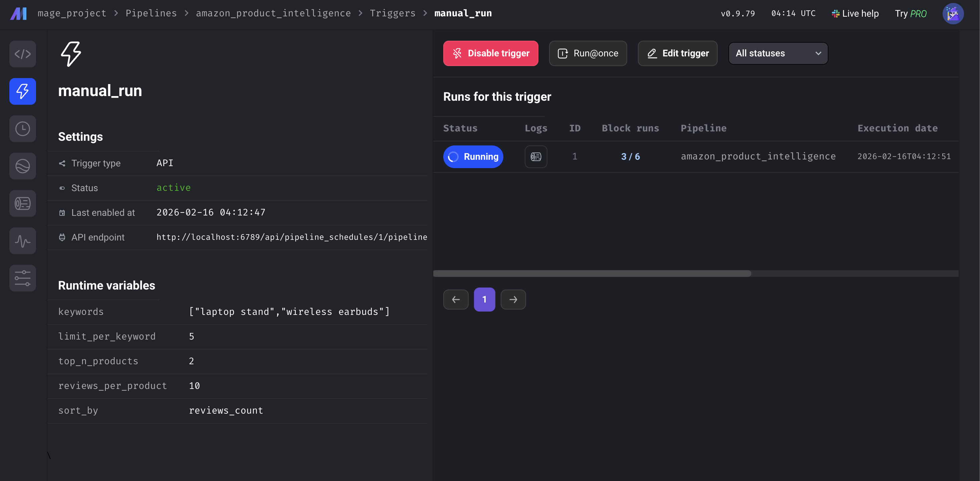Open Live help from the top bar

point(854,13)
